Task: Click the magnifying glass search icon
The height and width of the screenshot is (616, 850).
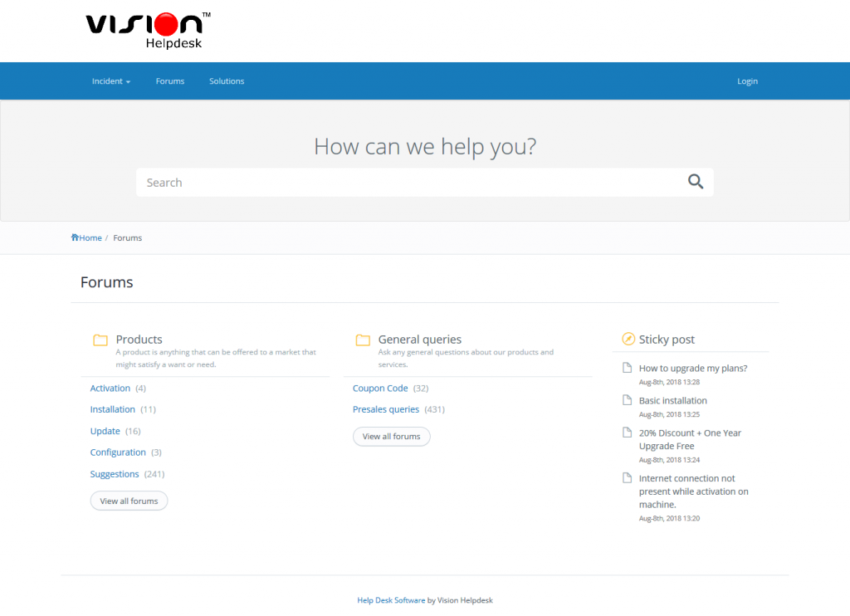Action: [x=696, y=182]
